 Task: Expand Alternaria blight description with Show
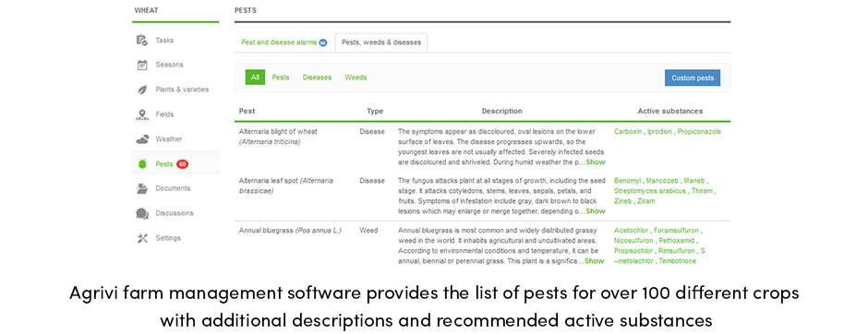pos(596,162)
